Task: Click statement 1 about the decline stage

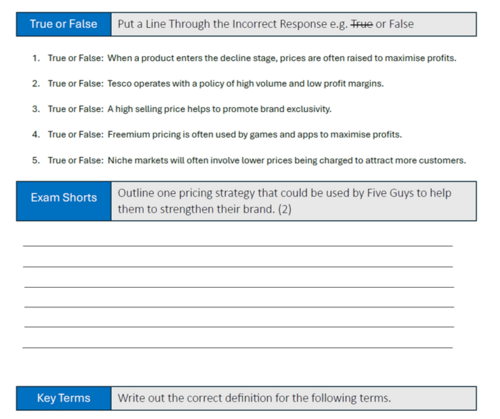Action: click(282, 58)
